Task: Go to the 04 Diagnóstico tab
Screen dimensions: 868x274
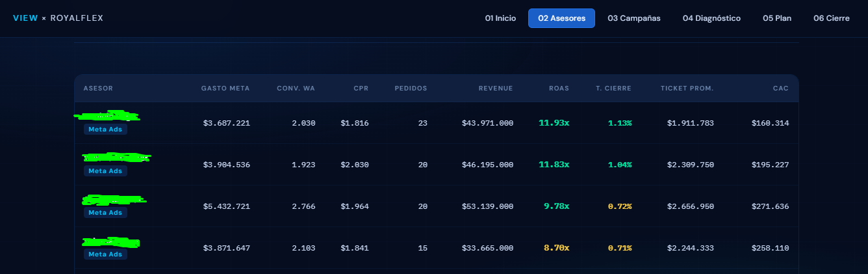Action: click(711, 18)
